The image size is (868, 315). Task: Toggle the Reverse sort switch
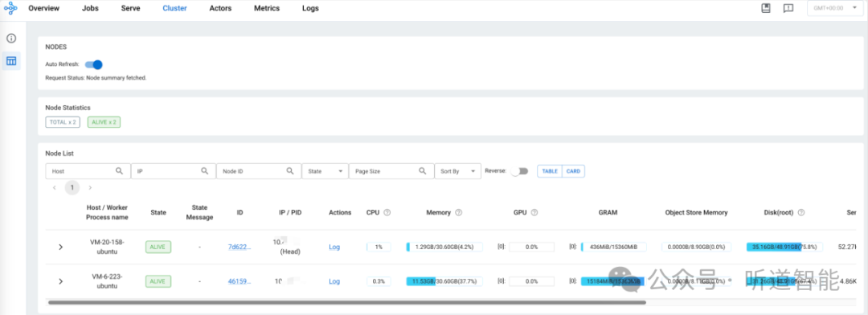[x=519, y=171]
